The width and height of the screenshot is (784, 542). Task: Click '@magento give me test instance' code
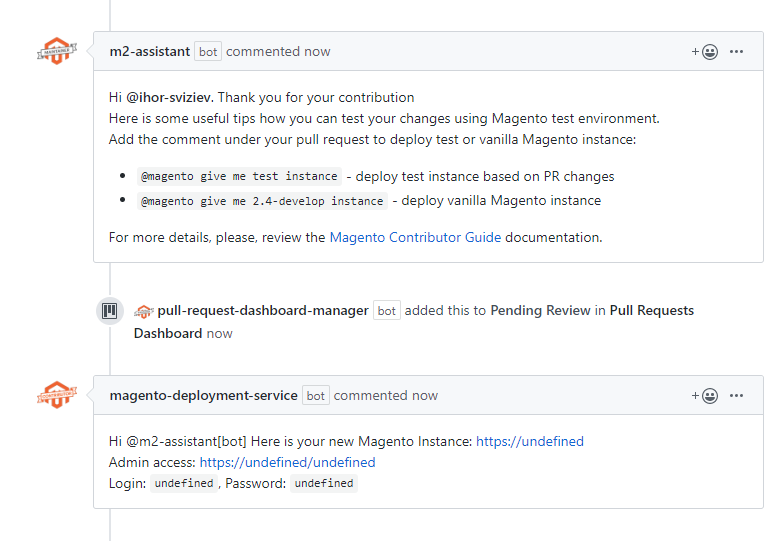(239, 176)
